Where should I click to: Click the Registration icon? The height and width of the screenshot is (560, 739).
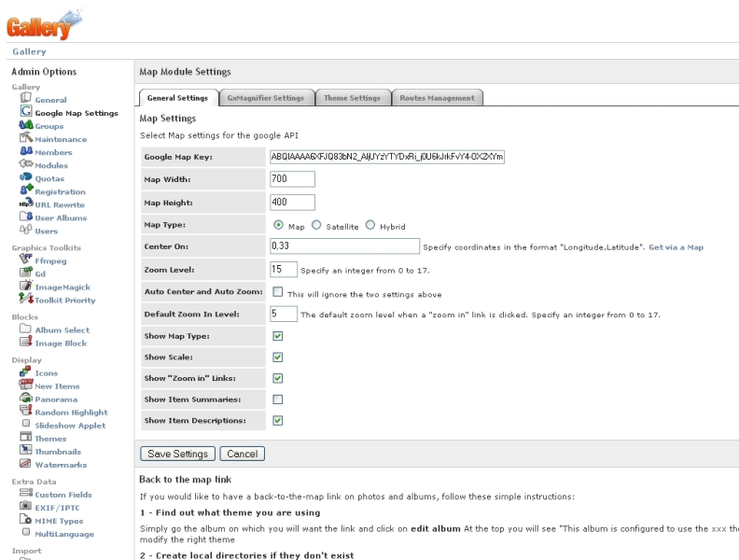click(26, 190)
